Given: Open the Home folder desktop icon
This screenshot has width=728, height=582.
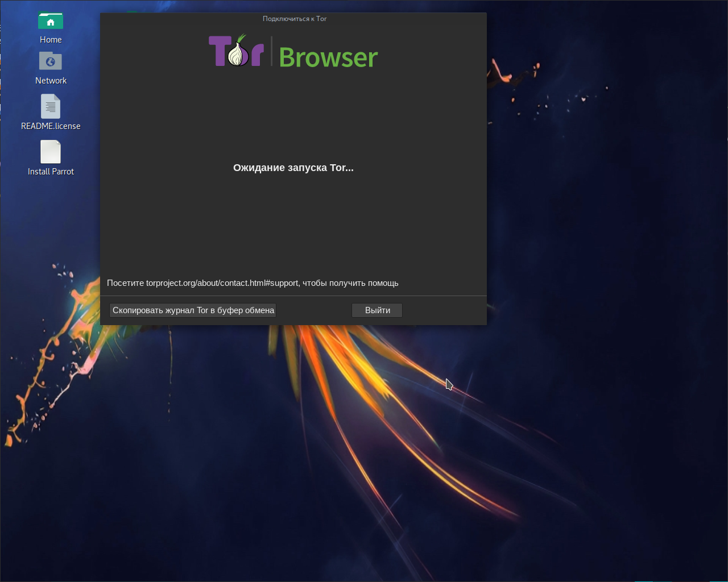Looking at the screenshot, I should pyautogui.click(x=51, y=21).
